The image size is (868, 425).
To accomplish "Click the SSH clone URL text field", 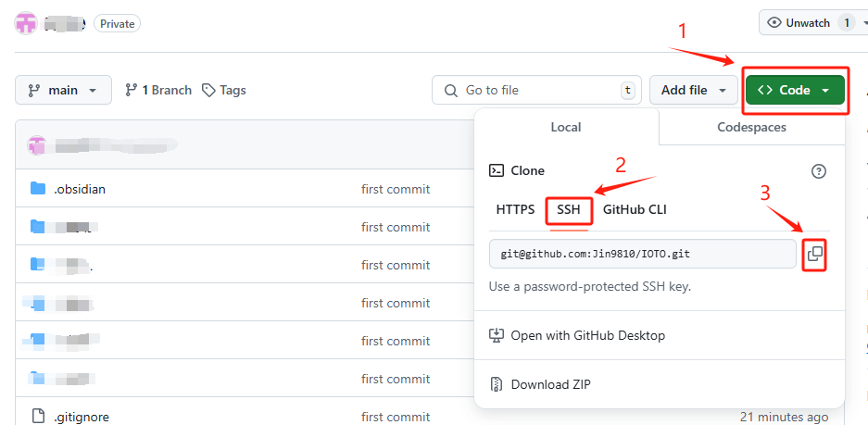I will (643, 254).
